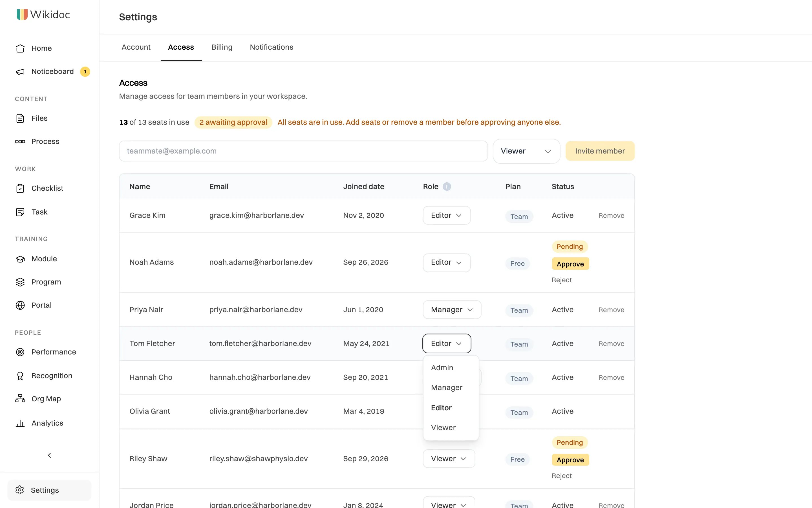Reject Riley Shaw's pending request
This screenshot has height=508, width=812.
click(561, 476)
